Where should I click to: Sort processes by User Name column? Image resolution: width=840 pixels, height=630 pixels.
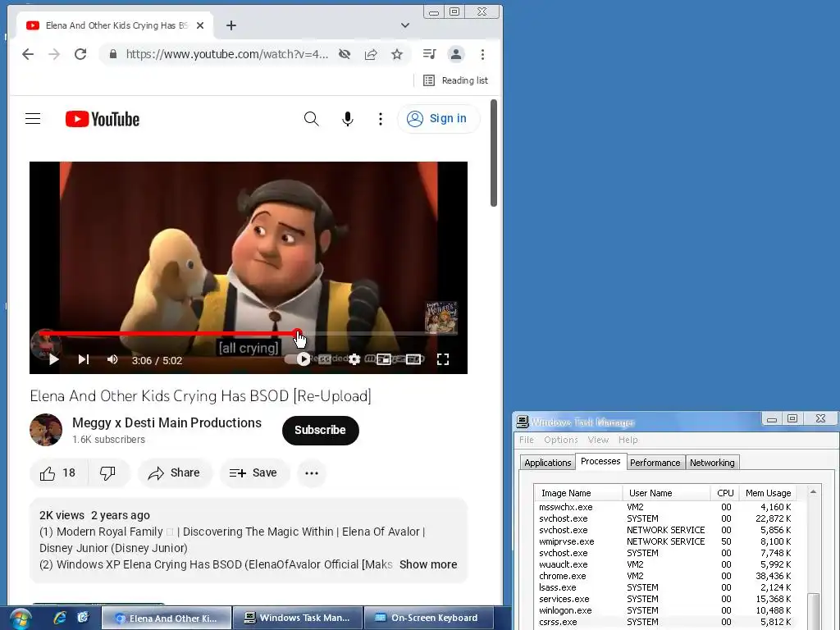[666, 493]
